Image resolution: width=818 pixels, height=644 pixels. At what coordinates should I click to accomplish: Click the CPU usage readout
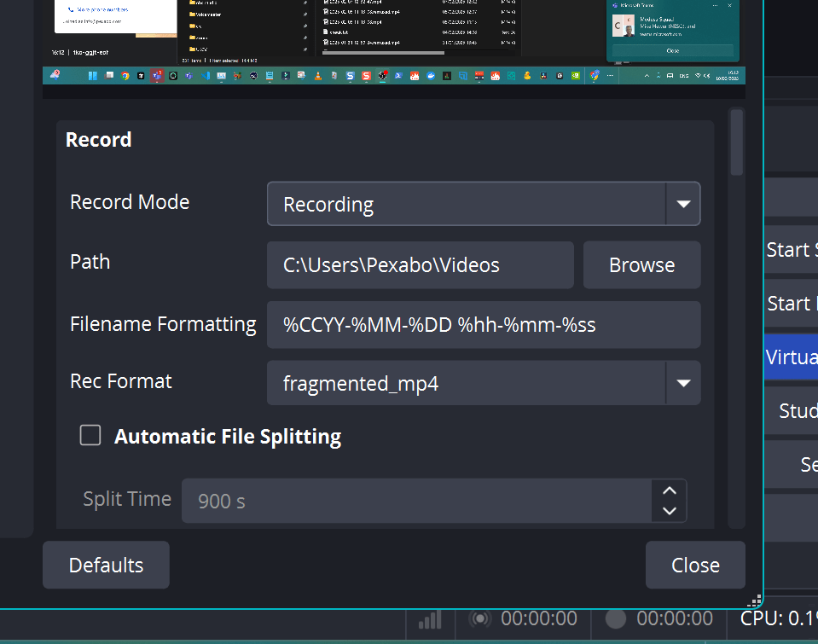pyautogui.click(x=779, y=618)
